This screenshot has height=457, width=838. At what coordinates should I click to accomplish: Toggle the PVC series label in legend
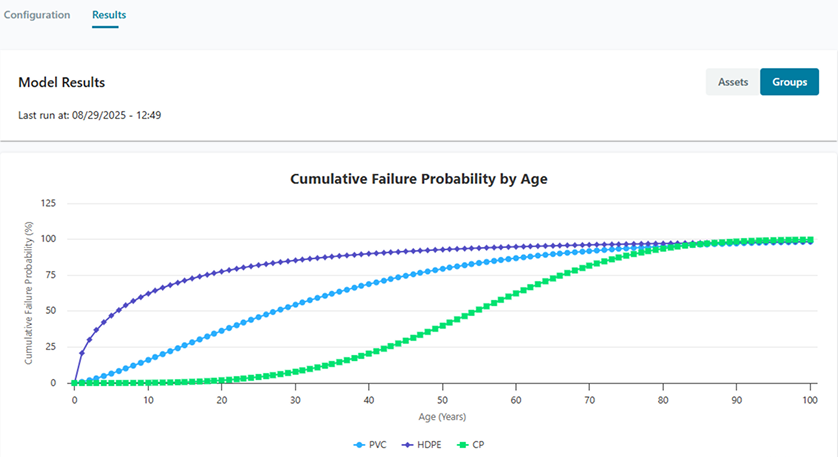(379, 444)
